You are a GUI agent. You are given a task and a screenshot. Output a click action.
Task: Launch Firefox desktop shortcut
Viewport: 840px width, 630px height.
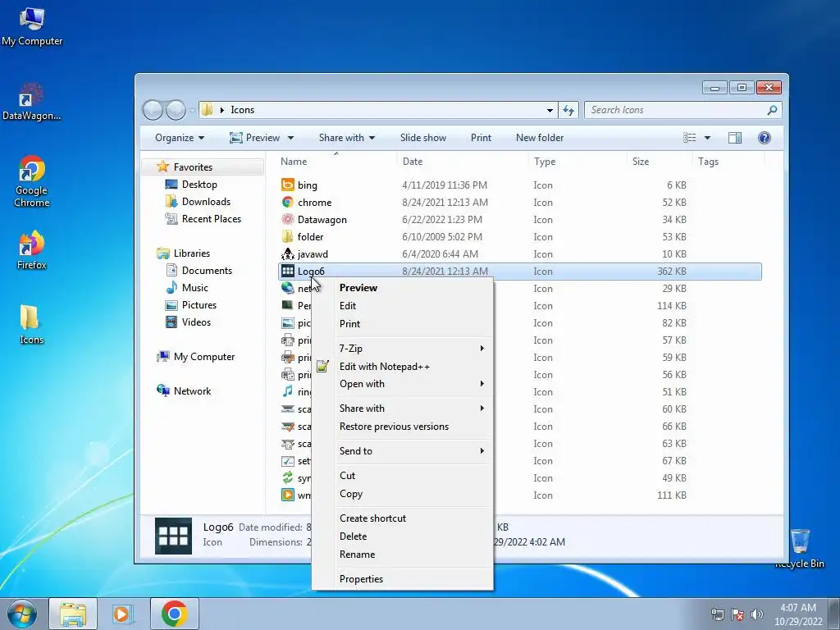[x=32, y=249]
